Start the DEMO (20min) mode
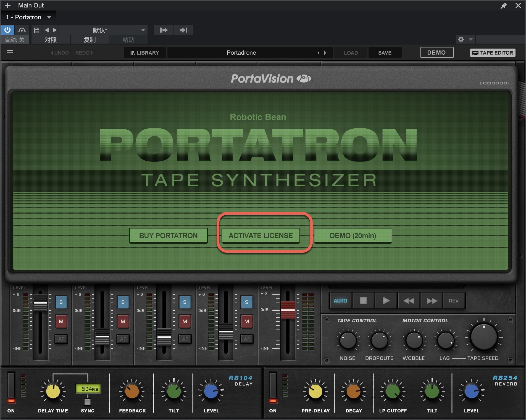The height and width of the screenshot is (420, 526). coord(353,236)
